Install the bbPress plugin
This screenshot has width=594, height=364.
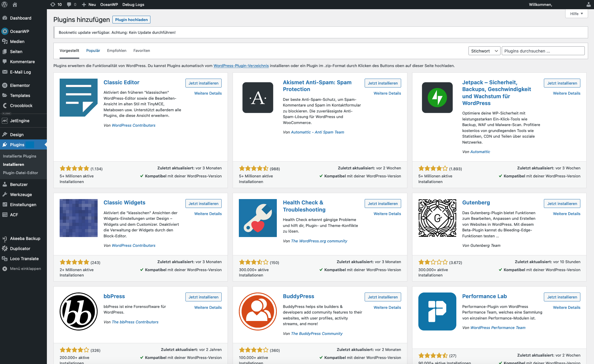pyautogui.click(x=204, y=297)
